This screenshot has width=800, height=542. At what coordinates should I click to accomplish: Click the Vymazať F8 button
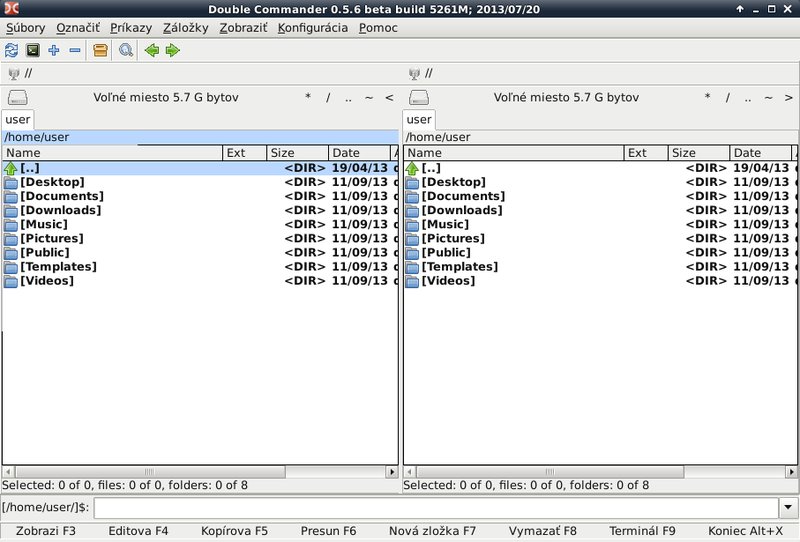(542, 531)
